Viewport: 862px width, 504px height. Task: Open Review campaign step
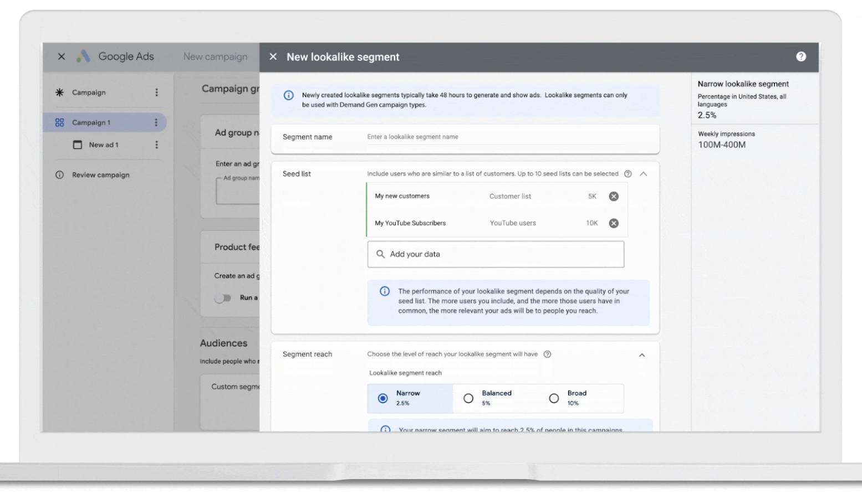click(x=100, y=175)
